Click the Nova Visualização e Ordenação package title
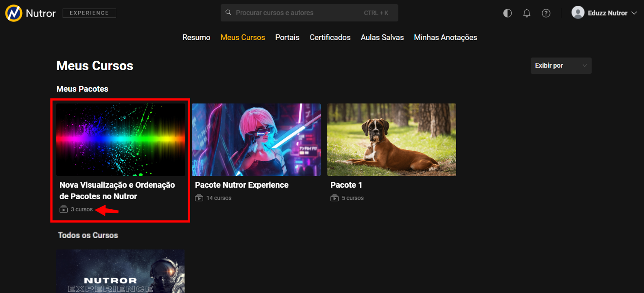644x293 pixels. point(117,191)
